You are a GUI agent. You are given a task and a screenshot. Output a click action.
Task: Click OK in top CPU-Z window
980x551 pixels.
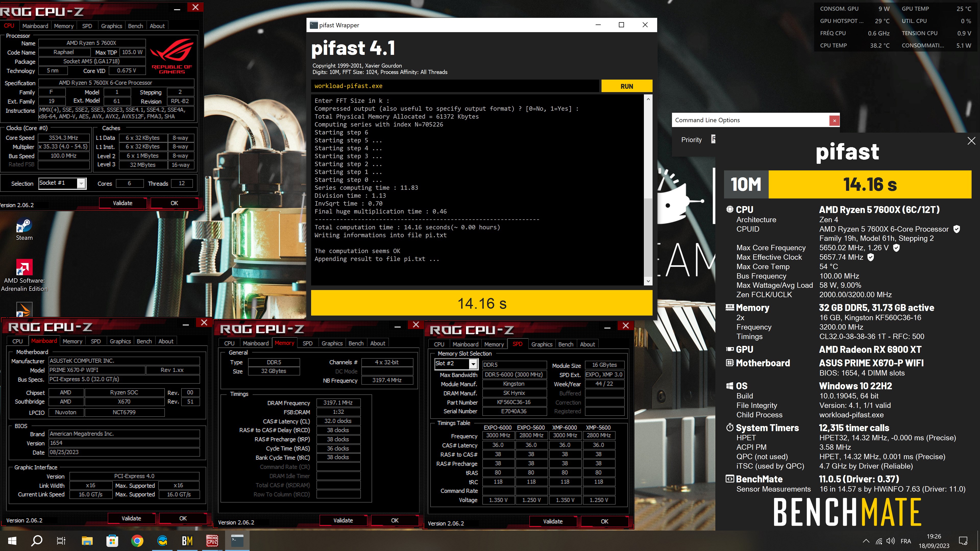pyautogui.click(x=174, y=203)
